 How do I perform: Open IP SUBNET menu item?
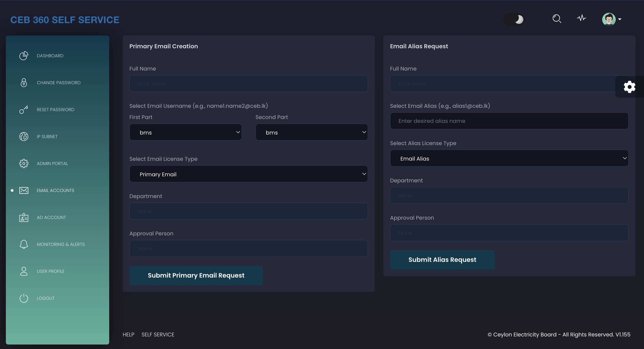(47, 137)
